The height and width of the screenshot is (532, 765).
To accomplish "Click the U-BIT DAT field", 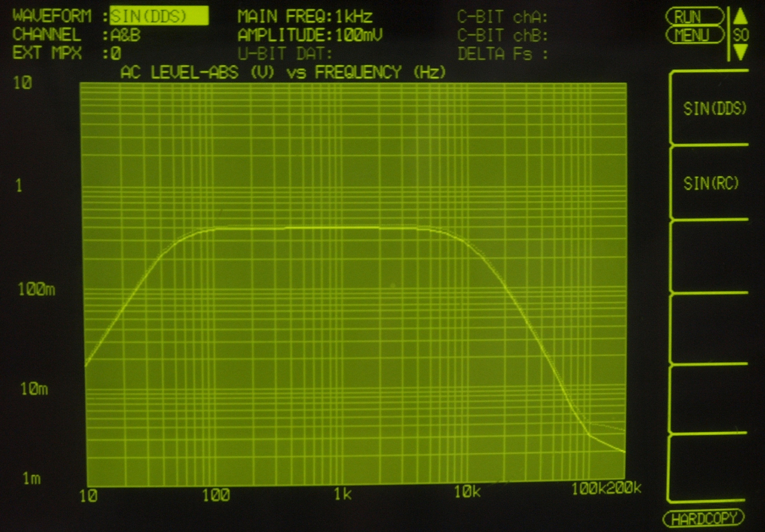I will click(x=285, y=54).
